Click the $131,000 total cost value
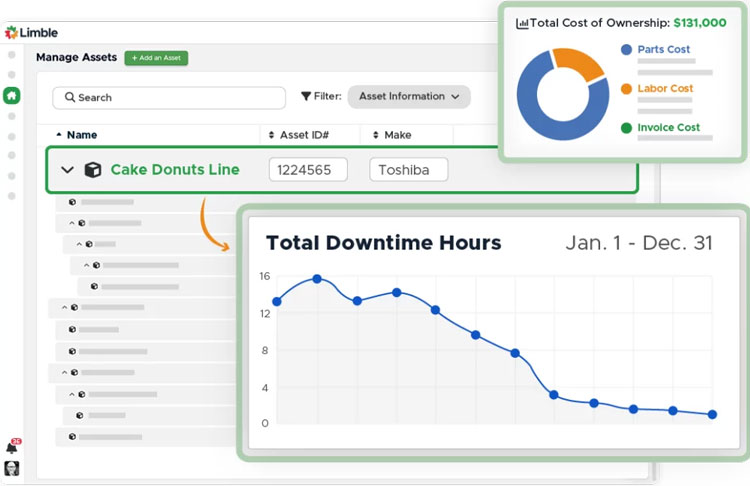Image resolution: width=750 pixels, height=486 pixels. pyautogui.click(x=700, y=22)
